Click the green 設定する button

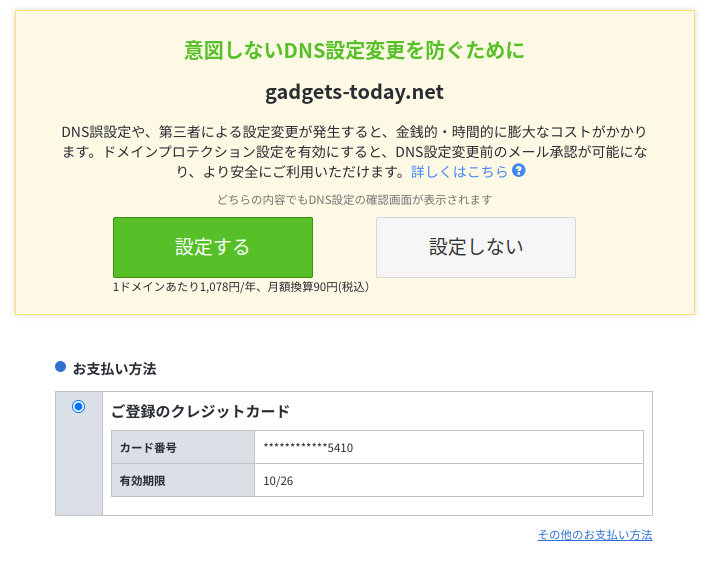(x=213, y=247)
